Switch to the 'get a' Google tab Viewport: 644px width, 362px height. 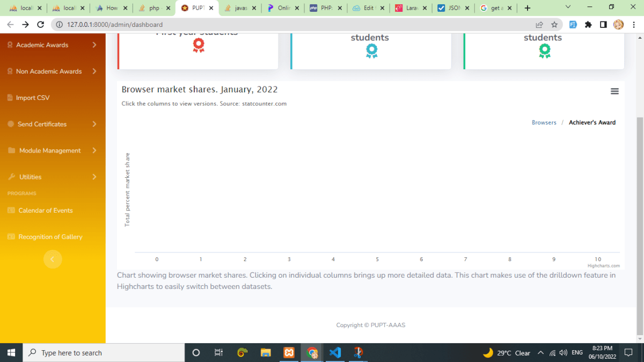[x=496, y=8]
